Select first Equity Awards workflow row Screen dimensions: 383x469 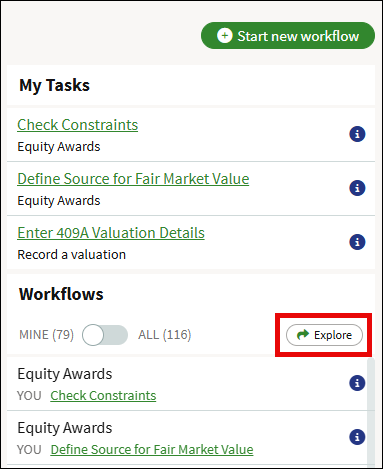tap(187, 383)
